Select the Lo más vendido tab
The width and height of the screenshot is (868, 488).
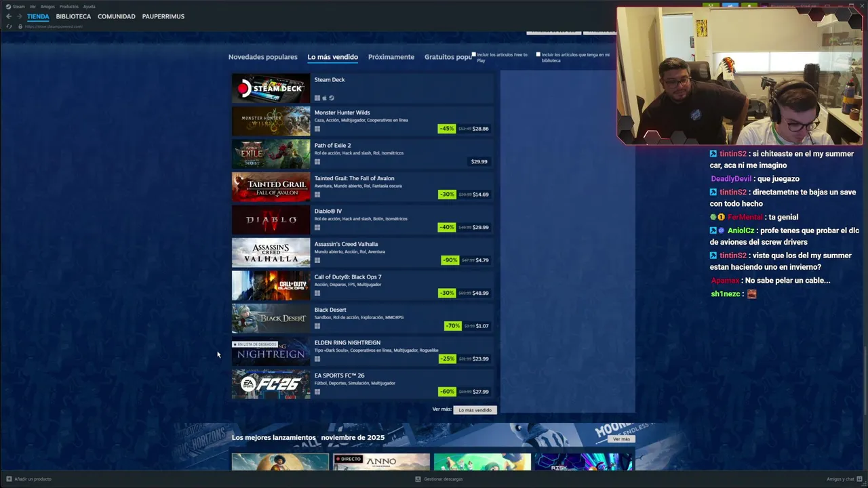pyautogui.click(x=333, y=57)
